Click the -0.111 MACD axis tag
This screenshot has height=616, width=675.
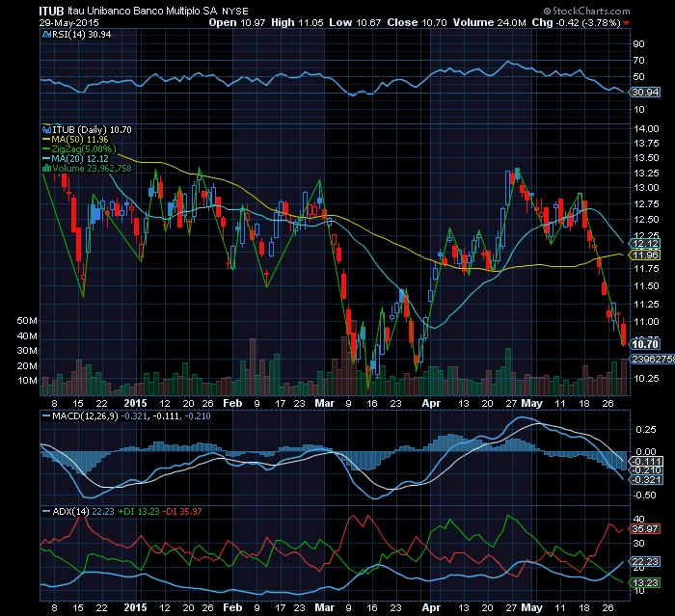pos(645,462)
